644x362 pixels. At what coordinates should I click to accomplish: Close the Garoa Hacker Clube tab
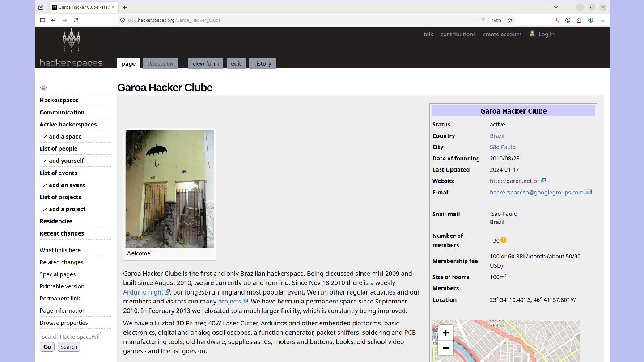point(113,7)
